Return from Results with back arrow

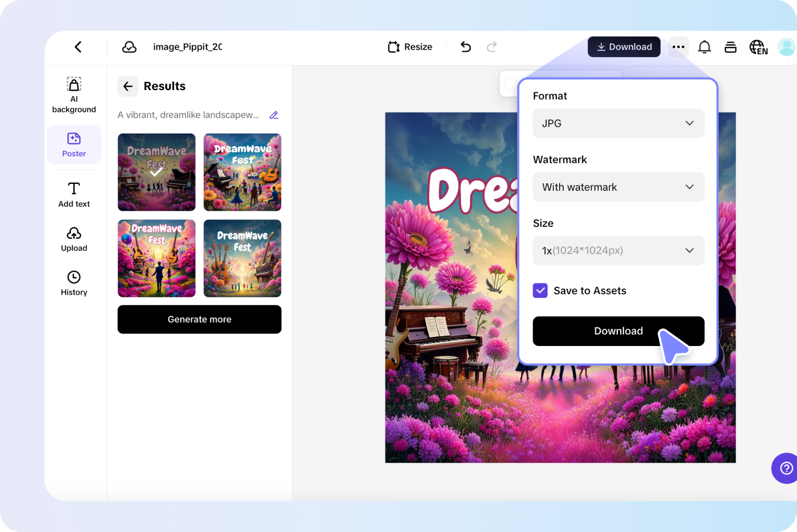[128, 86]
